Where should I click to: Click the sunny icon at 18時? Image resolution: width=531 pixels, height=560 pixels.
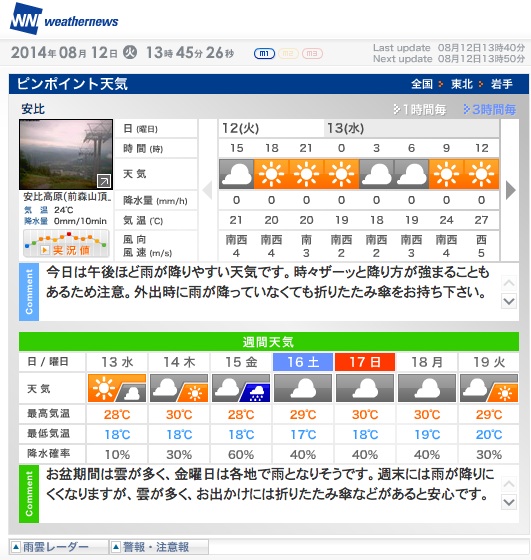click(x=271, y=174)
